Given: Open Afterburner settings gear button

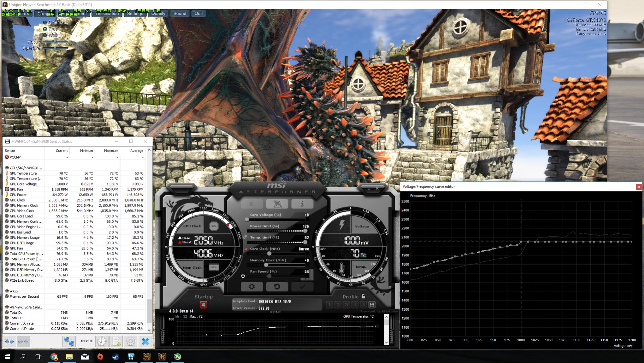Looking at the screenshot, I should [251, 287].
